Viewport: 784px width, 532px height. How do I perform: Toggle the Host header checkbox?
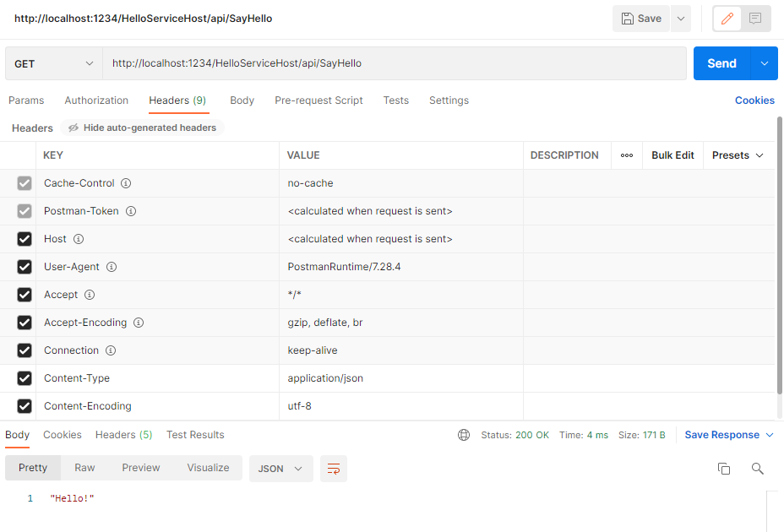(24, 239)
